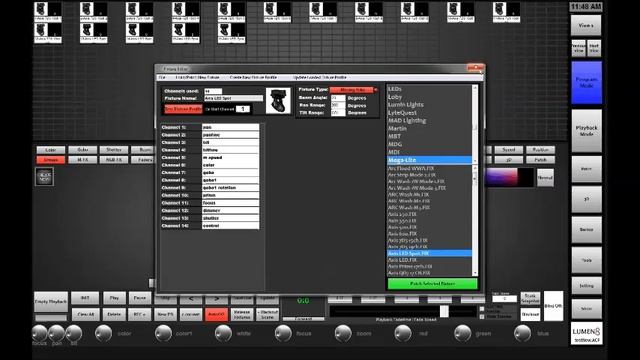Turn the color knob
The image size is (640, 360).
103,333
